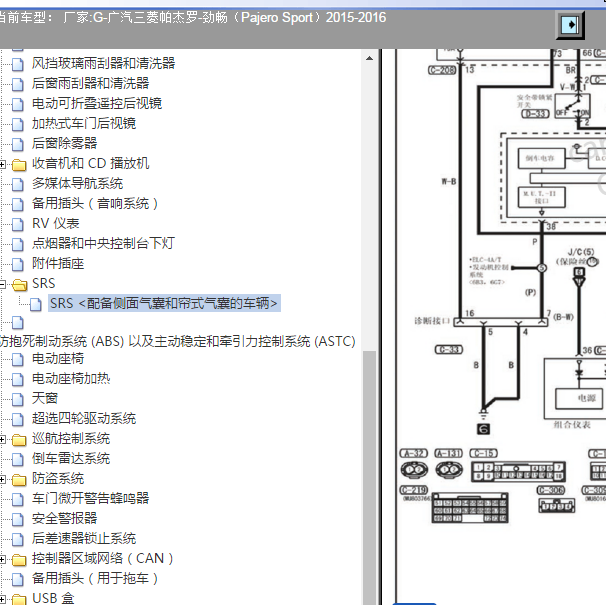The image size is (606, 605).
Task: Select 超选四轮驱动系统 item
Action: click(84, 419)
